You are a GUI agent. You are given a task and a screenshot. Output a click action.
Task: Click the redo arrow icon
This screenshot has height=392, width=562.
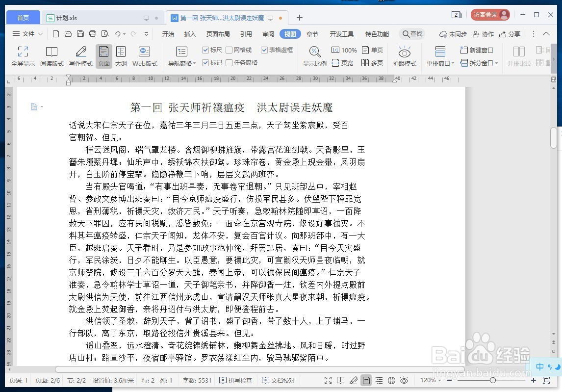coord(134,34)
